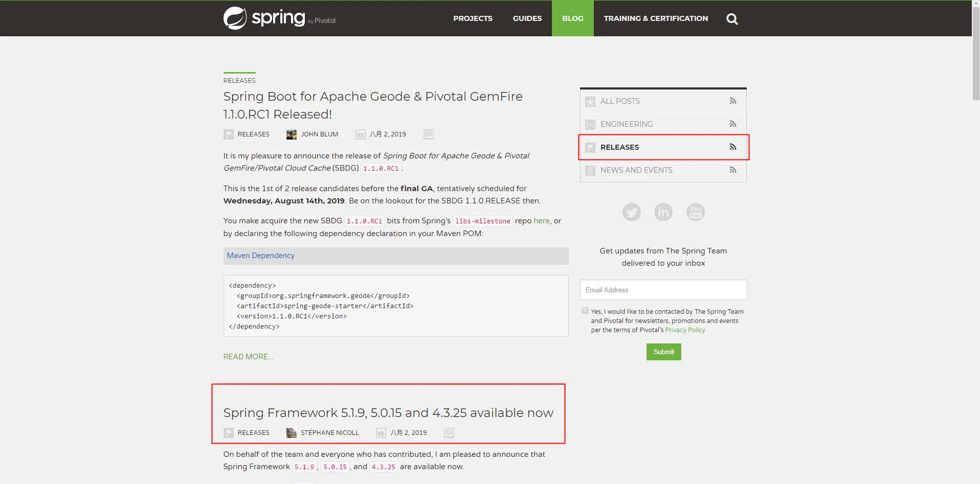Screen dimensions: 980x484
Task: Open Spring's YouTube channel icon
Action: (x=696, y=212)
